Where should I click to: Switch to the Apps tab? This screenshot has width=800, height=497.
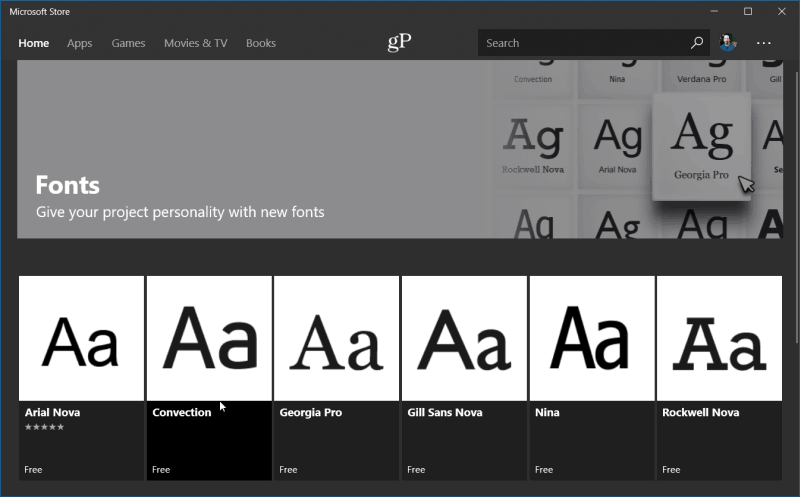(x=80, y=43)
